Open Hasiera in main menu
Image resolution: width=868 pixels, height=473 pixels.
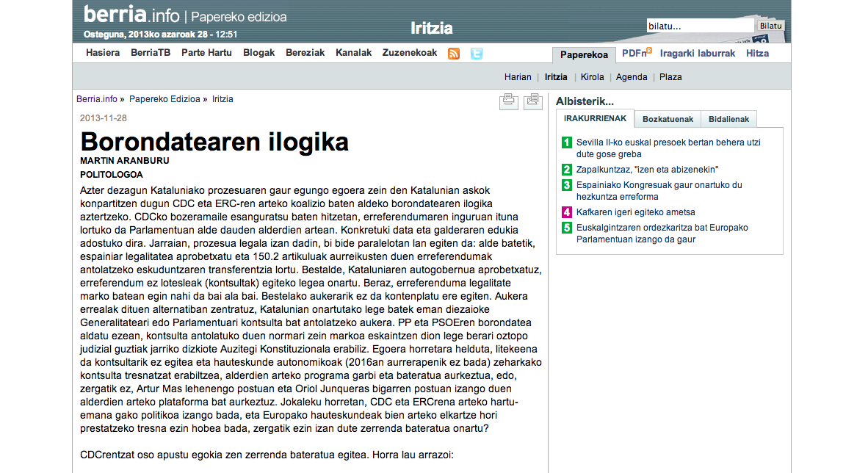[103, 53]
